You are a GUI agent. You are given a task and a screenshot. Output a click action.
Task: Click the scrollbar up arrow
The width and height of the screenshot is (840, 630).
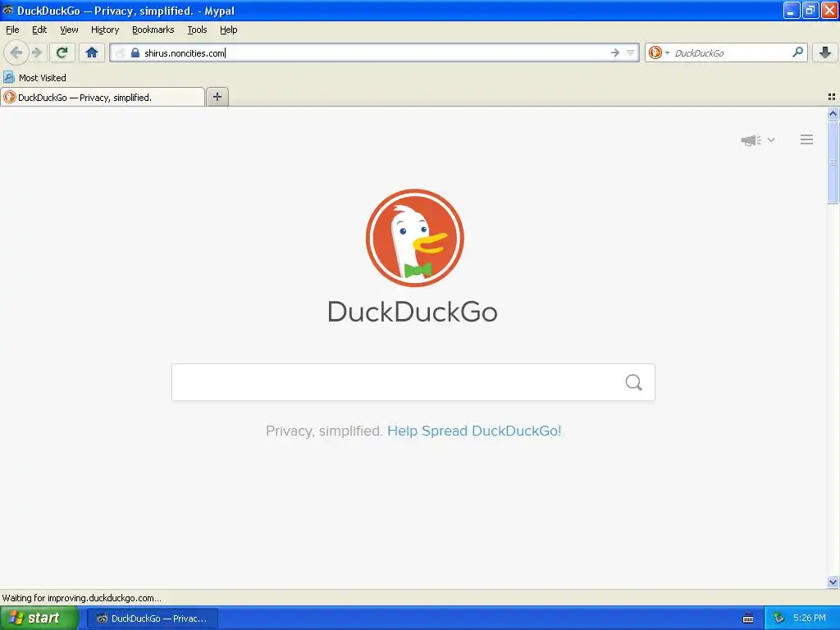833,113
